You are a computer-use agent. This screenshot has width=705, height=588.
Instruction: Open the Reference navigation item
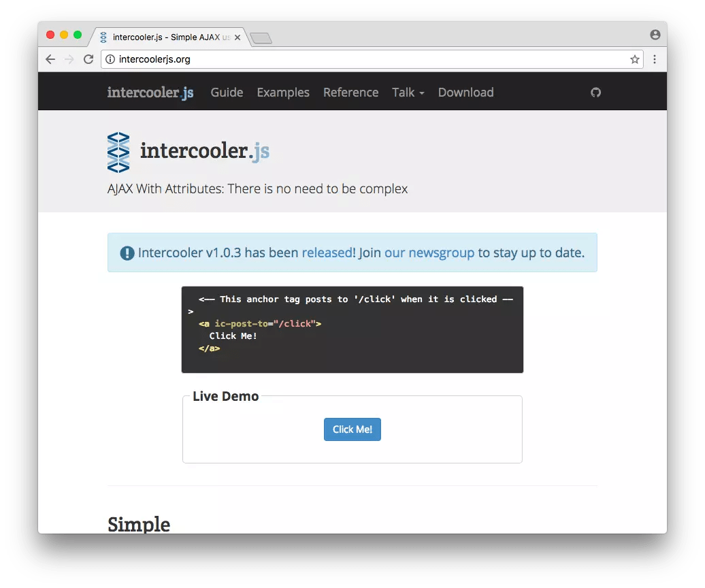click(350, 93)
